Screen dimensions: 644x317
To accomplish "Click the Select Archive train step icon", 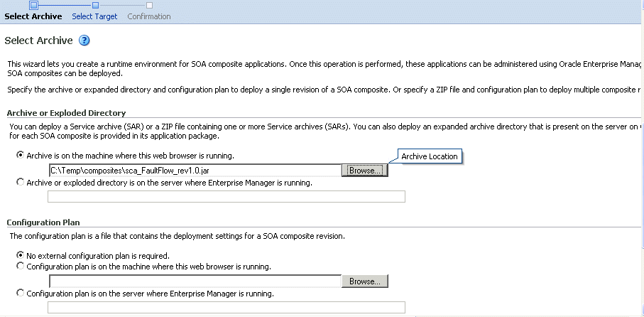I will click(34, 5).
